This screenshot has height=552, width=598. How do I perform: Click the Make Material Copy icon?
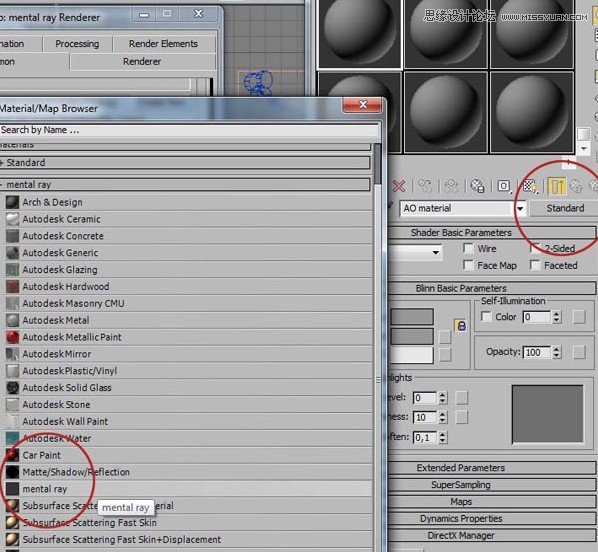(424, 186)
